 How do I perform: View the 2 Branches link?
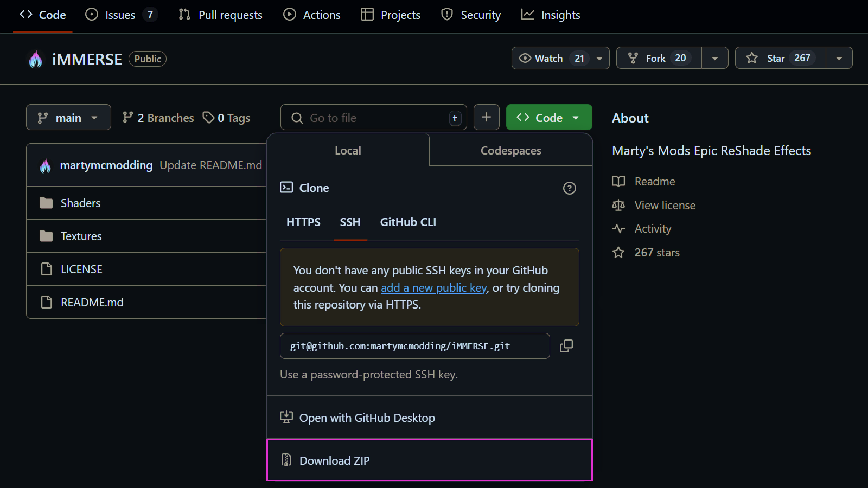[158, 118]
